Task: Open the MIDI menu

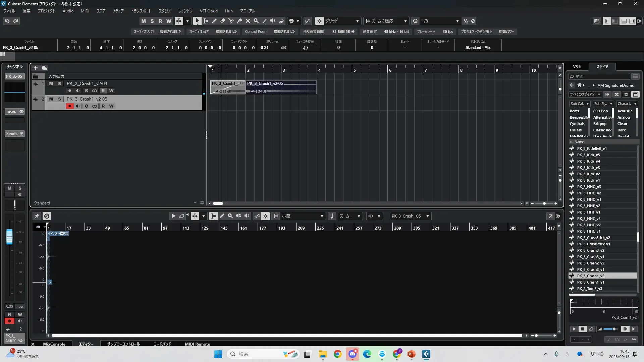Action: [85, 11]
